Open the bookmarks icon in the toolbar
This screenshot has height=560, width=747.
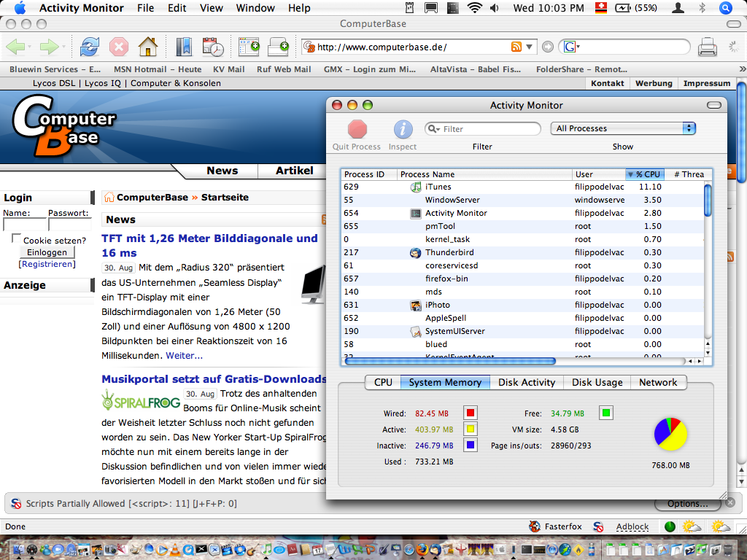pyautogui.click(x=183, y=47)
